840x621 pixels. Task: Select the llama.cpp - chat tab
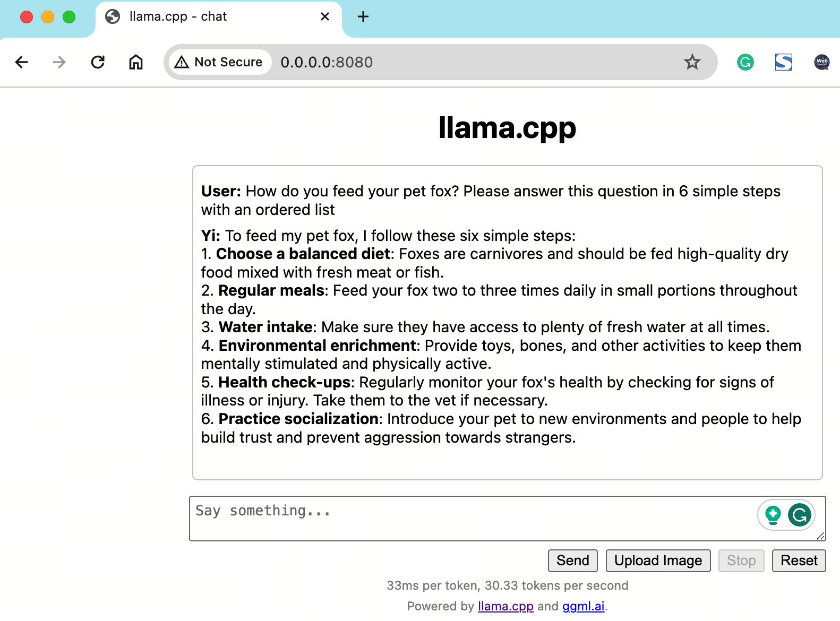178,16
